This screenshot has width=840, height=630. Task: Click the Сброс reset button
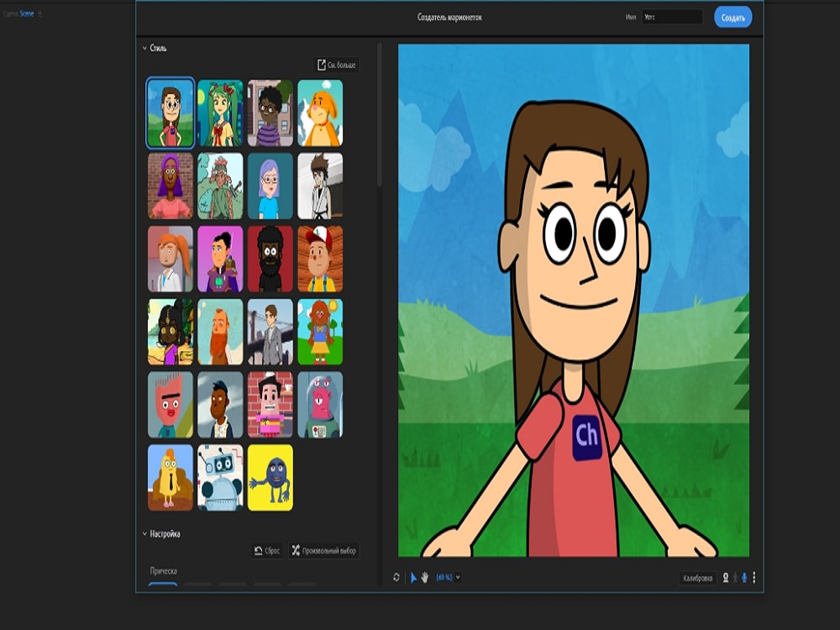267,550
